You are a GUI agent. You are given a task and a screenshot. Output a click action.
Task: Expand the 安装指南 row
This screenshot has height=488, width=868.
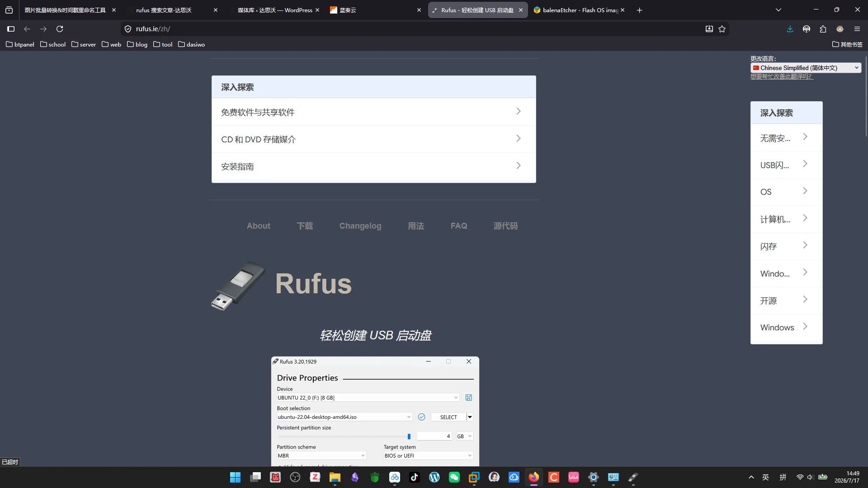(x=373, y=166)
